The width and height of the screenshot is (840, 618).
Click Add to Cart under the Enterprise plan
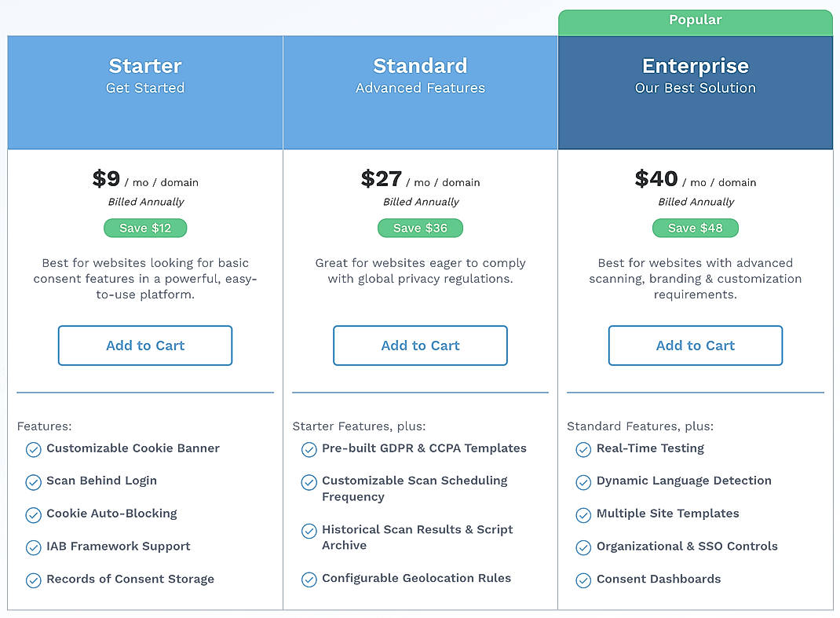695,346
